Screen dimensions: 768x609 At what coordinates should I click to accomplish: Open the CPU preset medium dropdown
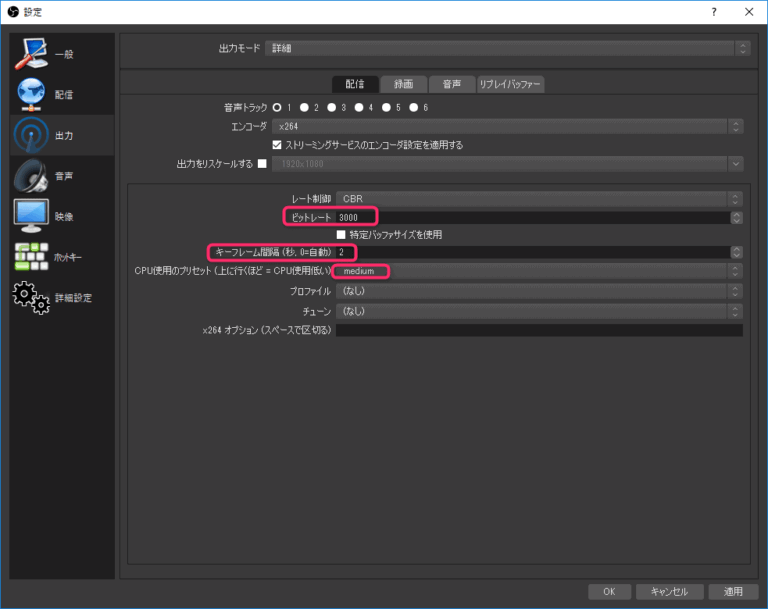click(x=538, y=271)
